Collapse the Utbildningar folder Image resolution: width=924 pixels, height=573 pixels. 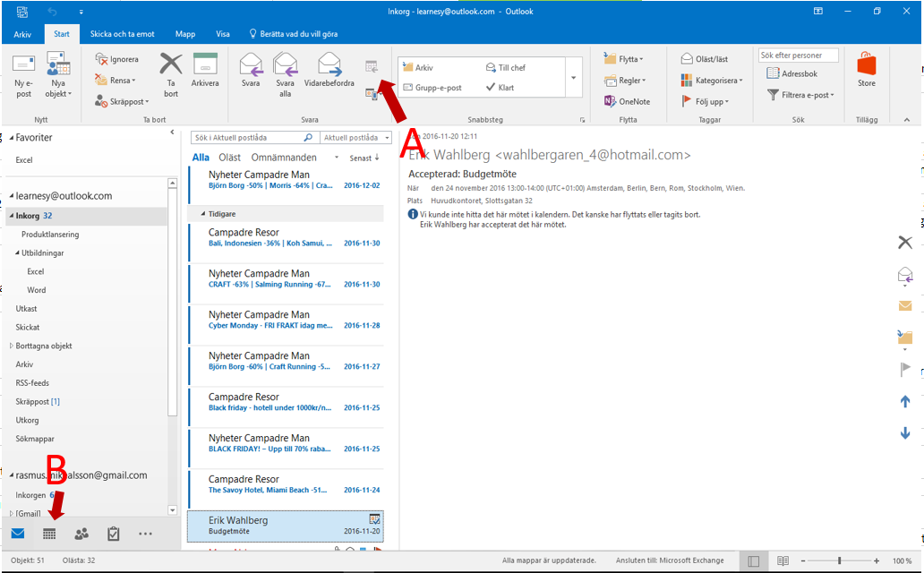coord(17,252)
